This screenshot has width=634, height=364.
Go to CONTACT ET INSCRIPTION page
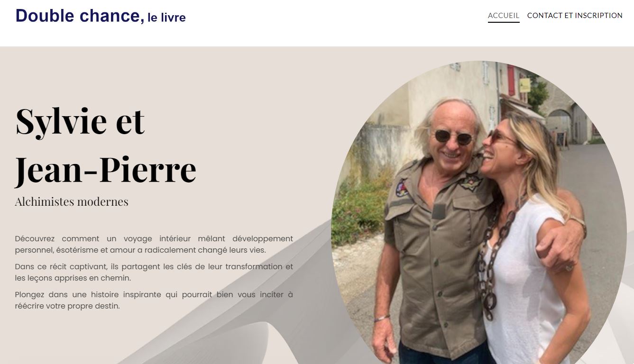pos(575,16)
